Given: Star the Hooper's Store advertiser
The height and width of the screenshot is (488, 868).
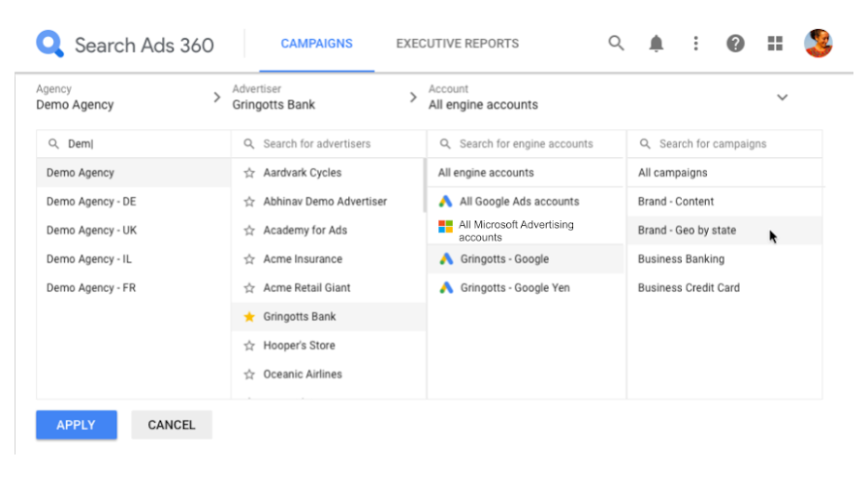Looking at the screenshot, I should click(x=249, y=345).
